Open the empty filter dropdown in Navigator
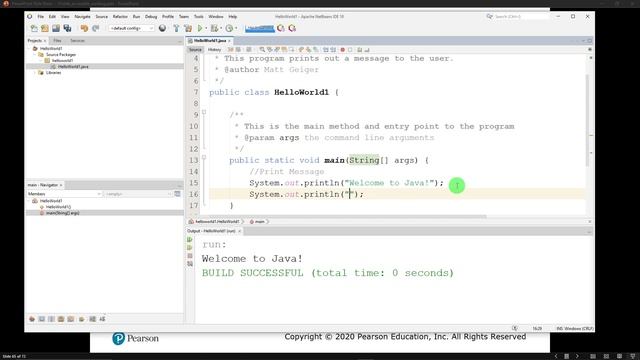The height and width of the screenshot is (360, 640). 138,194
